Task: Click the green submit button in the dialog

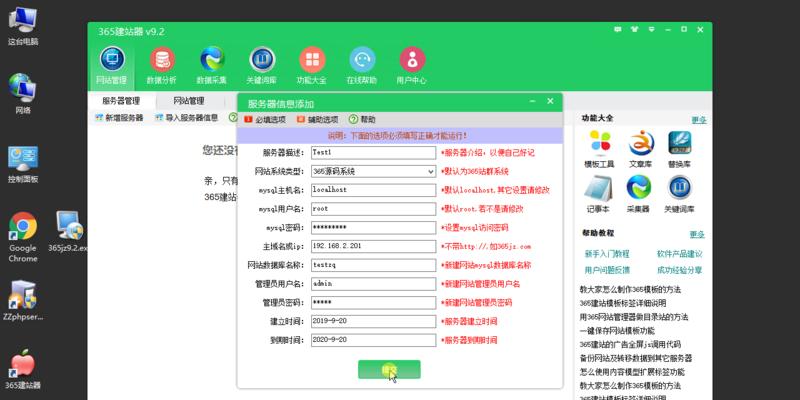Action: (x=389, y=369)
